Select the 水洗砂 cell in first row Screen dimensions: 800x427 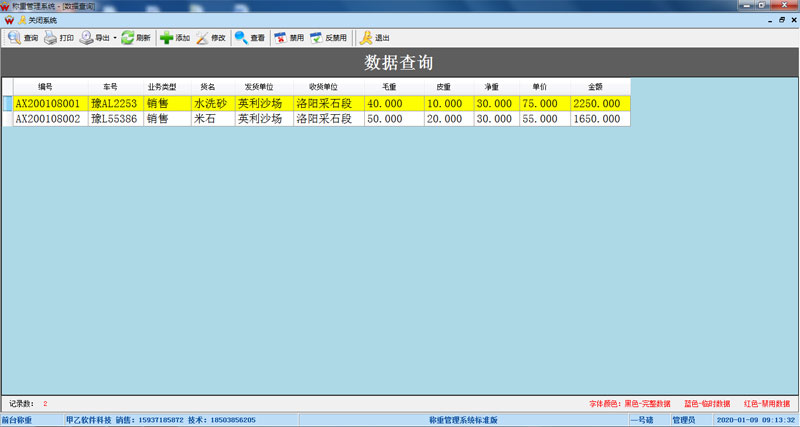(x=211, y=103)
